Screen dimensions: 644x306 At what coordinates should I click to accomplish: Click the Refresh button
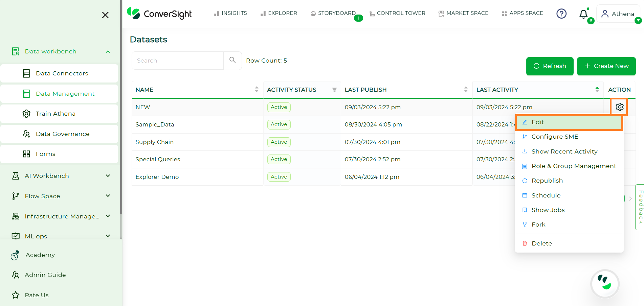click(550, 66)
